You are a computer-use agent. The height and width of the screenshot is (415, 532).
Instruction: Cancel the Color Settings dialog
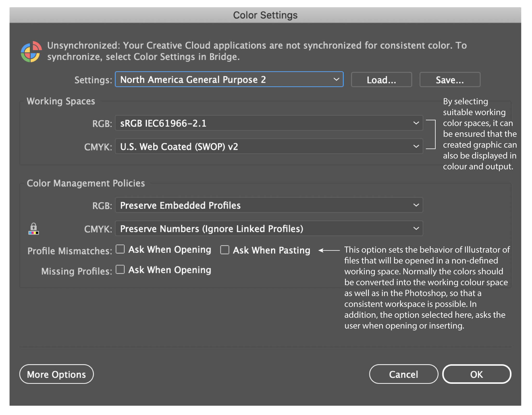coord(404,374)
